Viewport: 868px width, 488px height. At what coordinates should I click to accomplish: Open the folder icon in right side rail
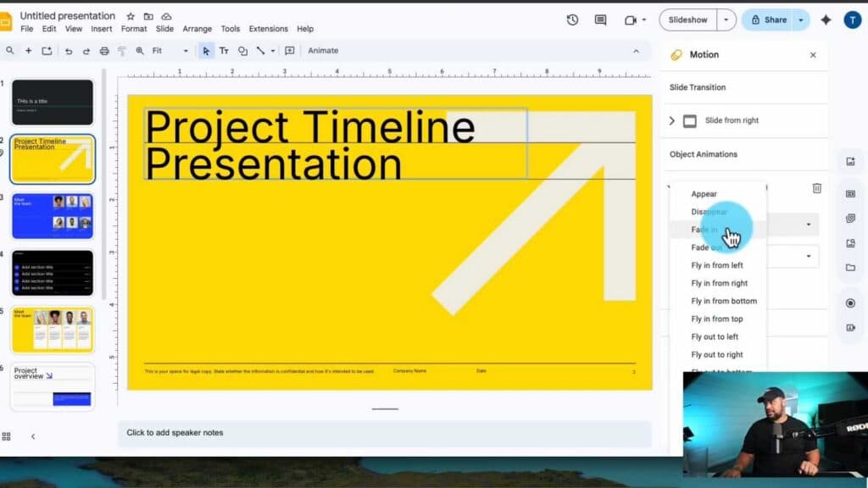tap(850, 268)
